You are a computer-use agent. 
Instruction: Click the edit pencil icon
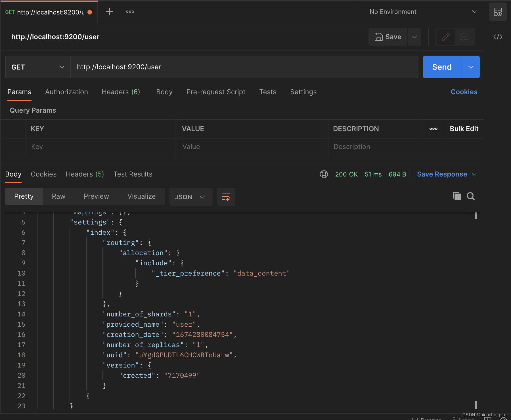click(445, 37)
